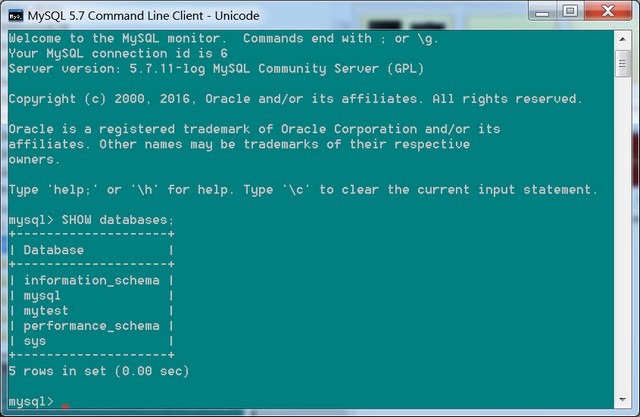Minimize the MySQL Command Line Client window
The width and height of the screenshot is (640, 417).
(542, 12)
